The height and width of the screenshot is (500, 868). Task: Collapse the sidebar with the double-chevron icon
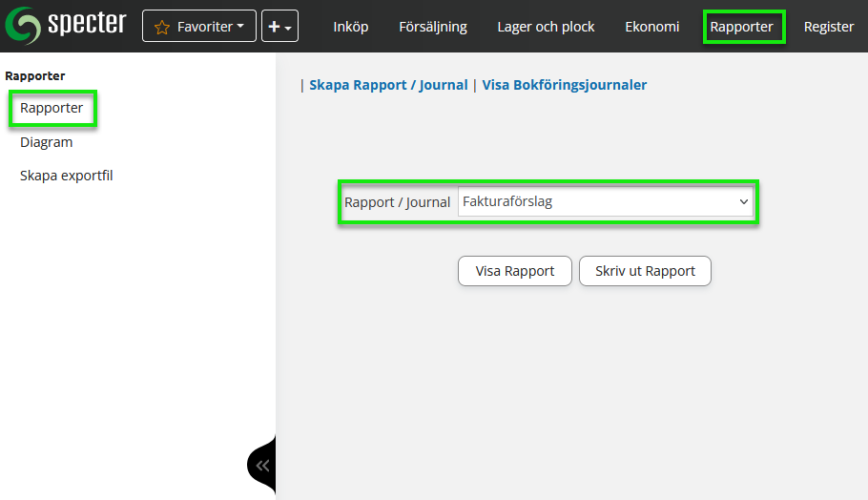click(x=262, y=466)
